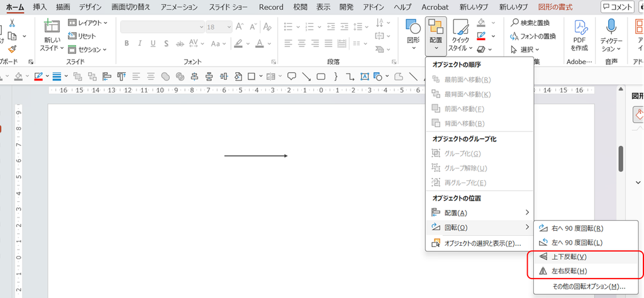
Task: Click increase indent level icon
Action: [344, 27]
